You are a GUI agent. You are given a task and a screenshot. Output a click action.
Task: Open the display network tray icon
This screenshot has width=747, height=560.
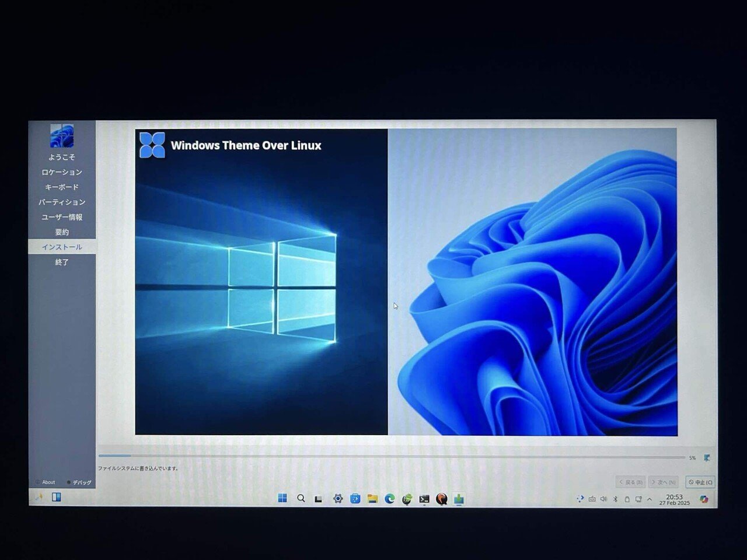[638, 499]
